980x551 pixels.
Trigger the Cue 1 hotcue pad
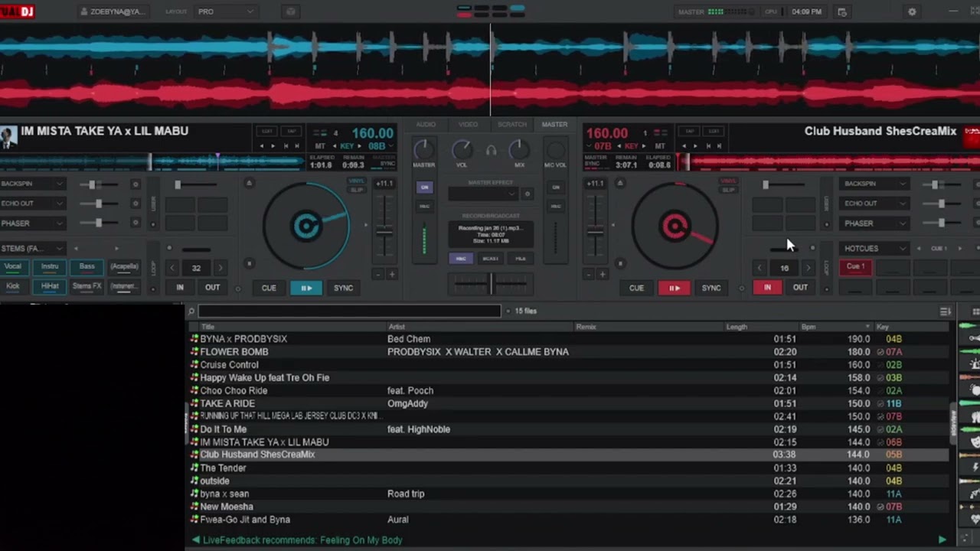click(856, 267)
